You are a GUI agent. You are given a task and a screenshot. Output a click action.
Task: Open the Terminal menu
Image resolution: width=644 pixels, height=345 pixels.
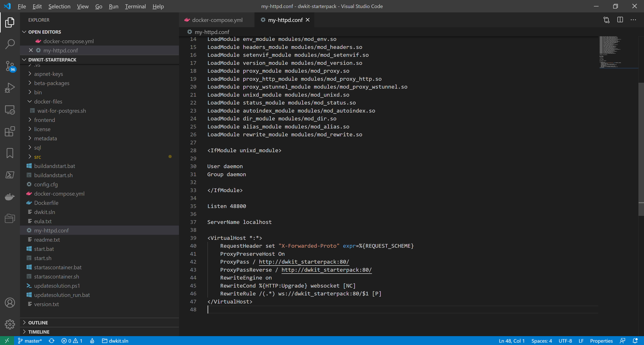(135, 6)
